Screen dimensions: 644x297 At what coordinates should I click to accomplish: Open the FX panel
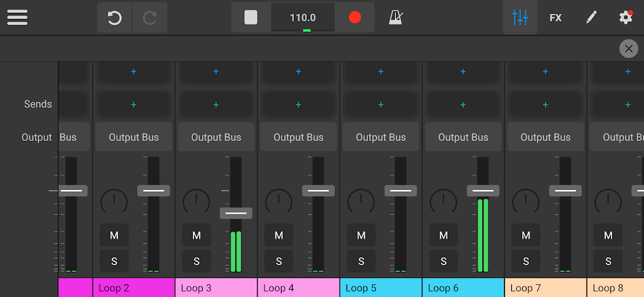pos(556,18)
